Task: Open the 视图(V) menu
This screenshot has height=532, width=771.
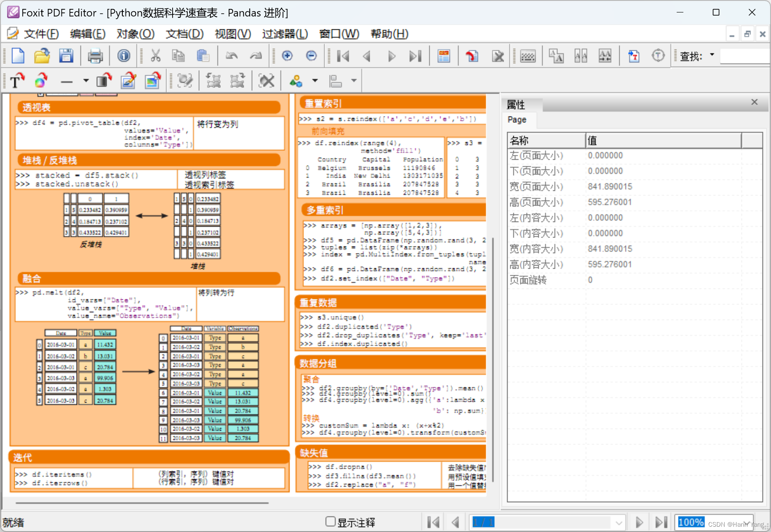Action: point(233,34)
